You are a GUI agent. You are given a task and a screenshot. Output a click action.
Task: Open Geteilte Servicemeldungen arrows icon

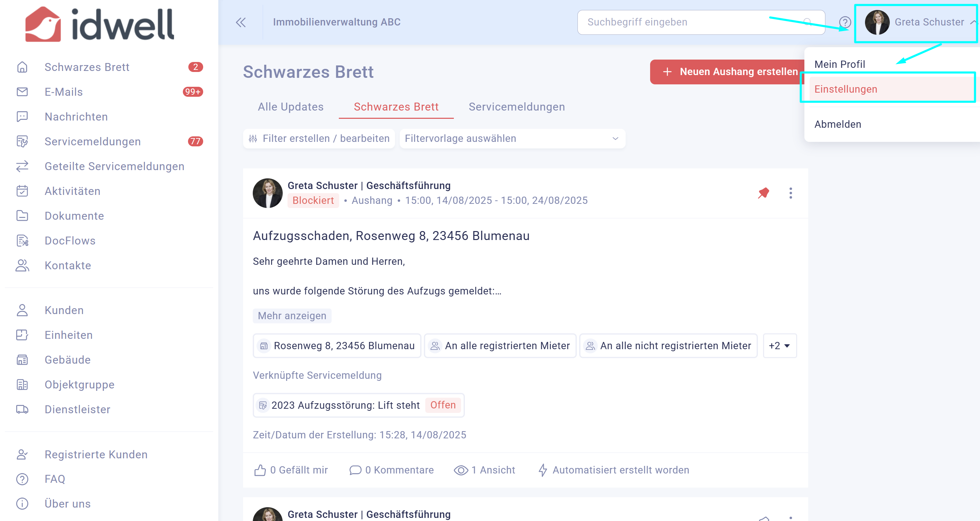pyautogui.click(x=22, y=166)
